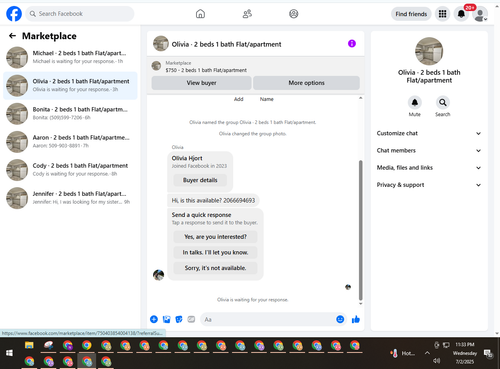Open the weather widget in taskbar
Viewport: 500px width, 369px height.
coord(402,353)
